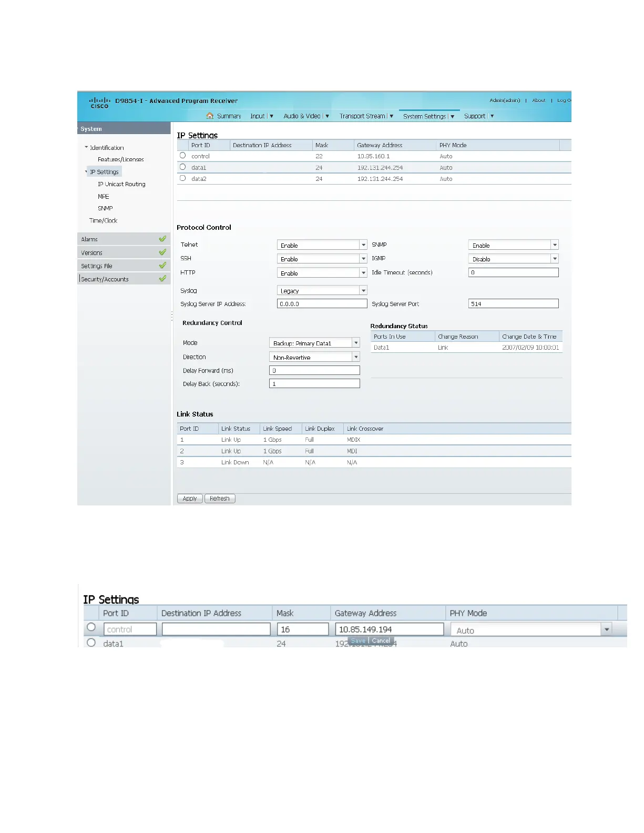Select the control port radio button
Image resolution: width=644 pixels, height=833 pixels.
pos(182,156)
